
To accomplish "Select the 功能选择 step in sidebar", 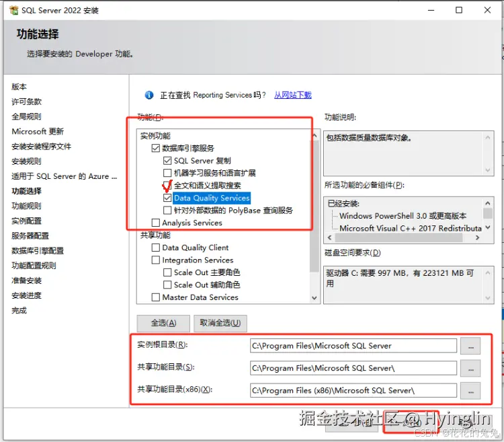I will 27,191.
